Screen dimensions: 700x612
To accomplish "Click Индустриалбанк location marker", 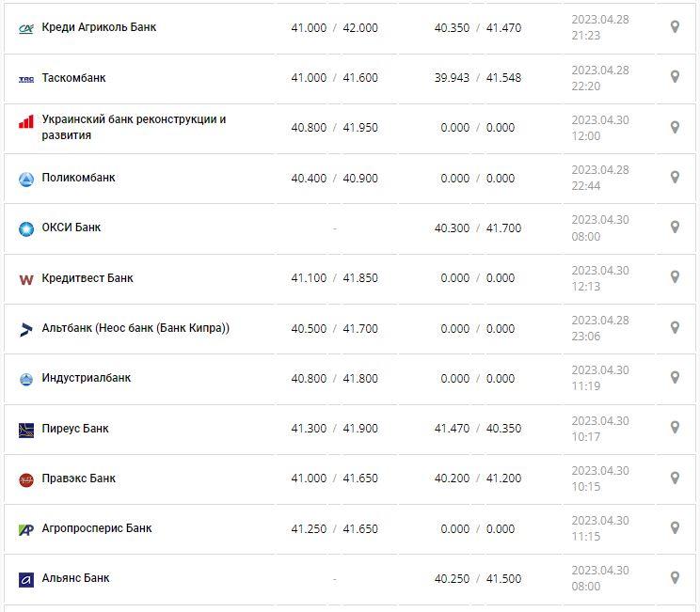I will point(675,378).
